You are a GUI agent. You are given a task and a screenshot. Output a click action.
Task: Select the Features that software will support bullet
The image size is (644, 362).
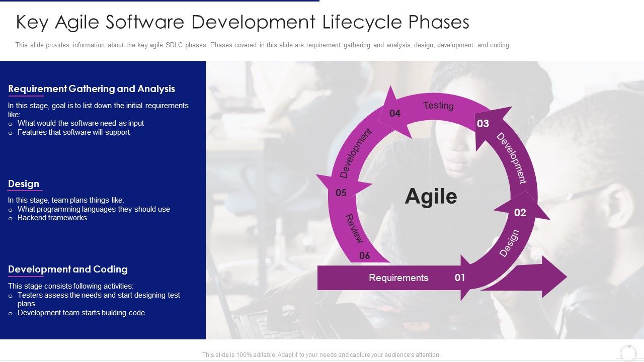(x=73, y=132)
